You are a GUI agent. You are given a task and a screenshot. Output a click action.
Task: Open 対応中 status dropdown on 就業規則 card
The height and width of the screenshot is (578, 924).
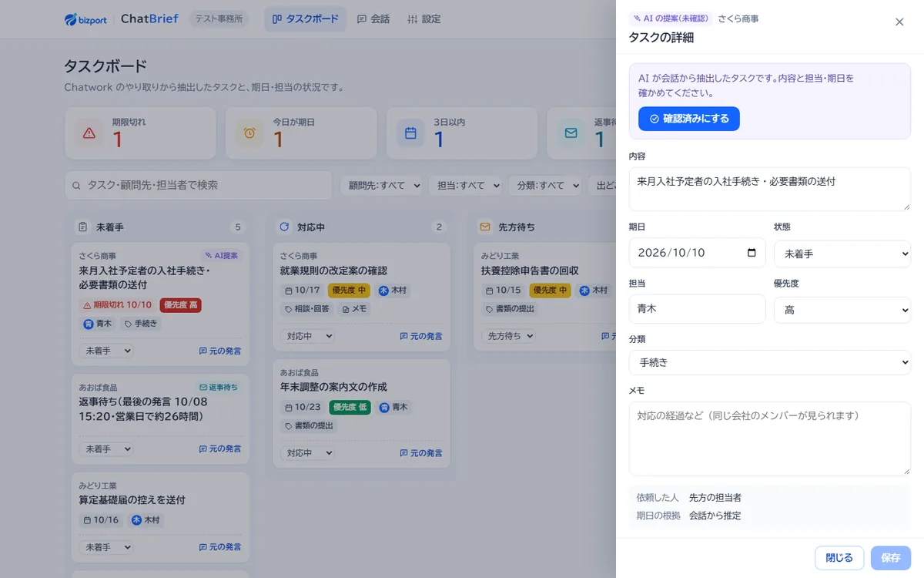click(307, 336)
